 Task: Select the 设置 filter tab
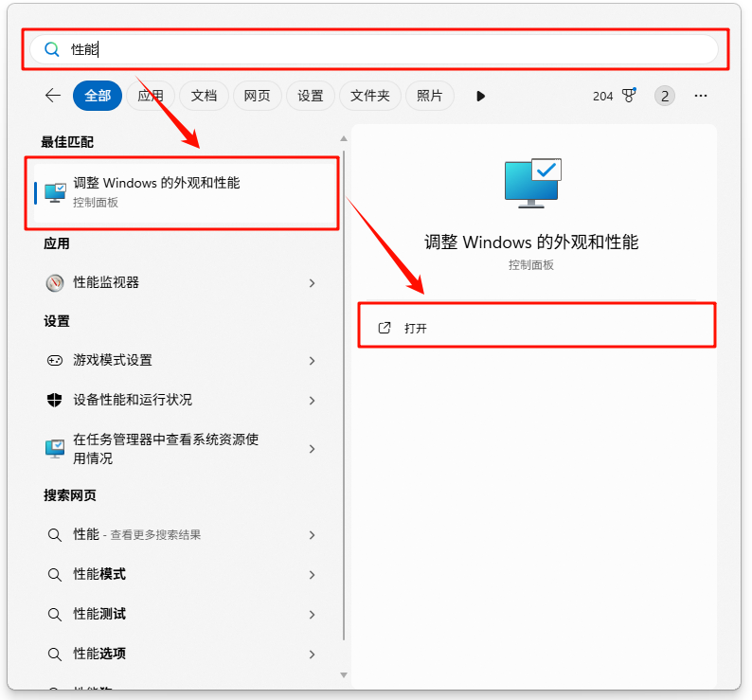click(x=311, y=96)
